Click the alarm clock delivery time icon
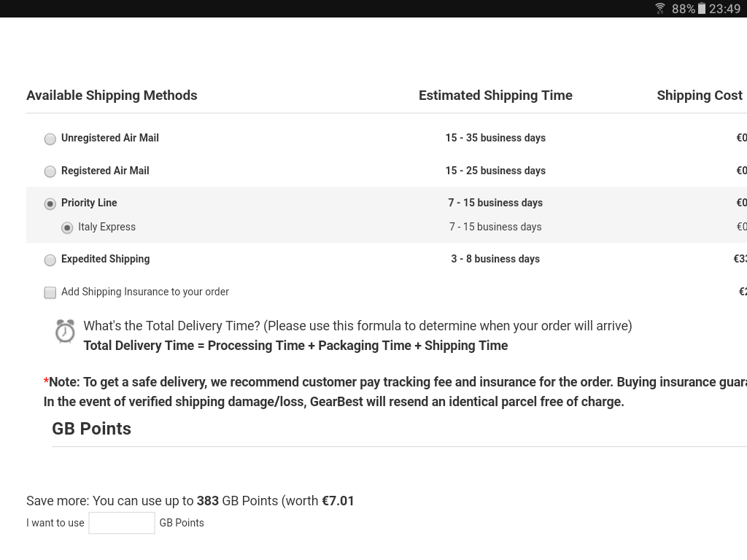Screen dimensions: 747x560 (65, 331)
